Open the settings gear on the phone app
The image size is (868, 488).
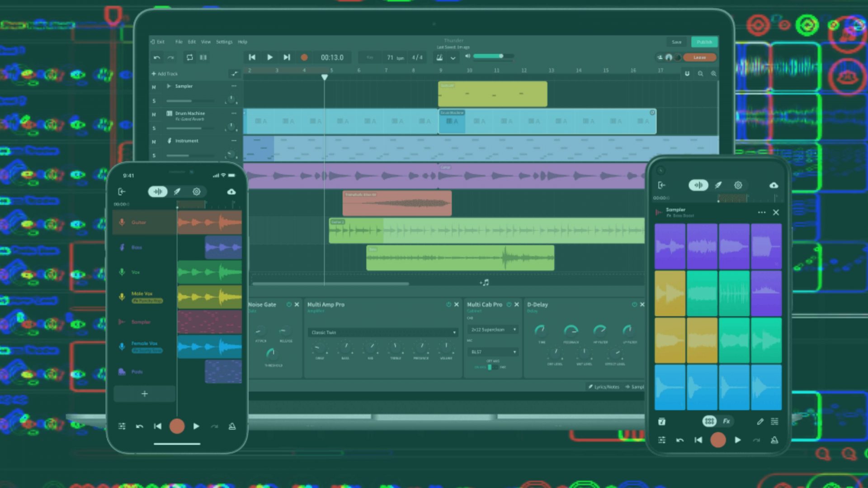(196, 191)
